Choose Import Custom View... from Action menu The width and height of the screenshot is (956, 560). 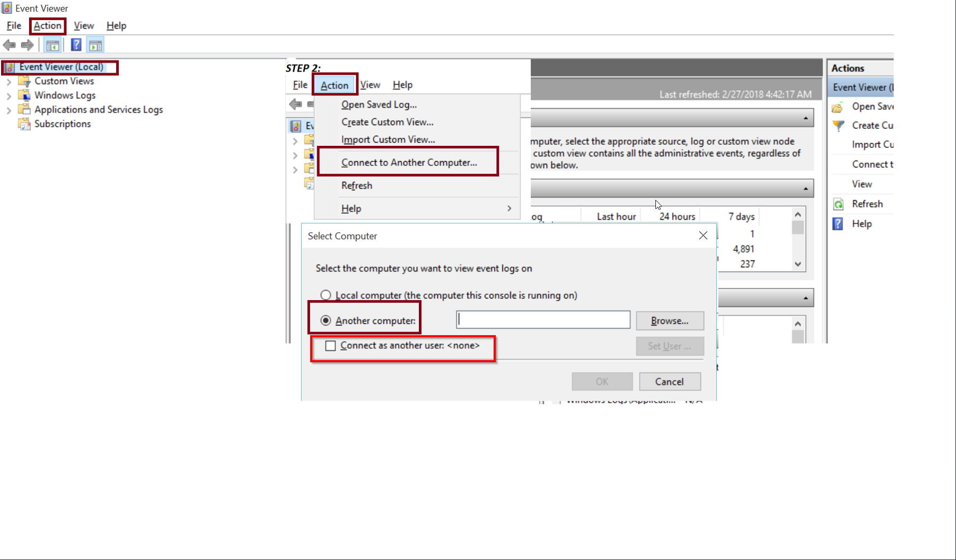coord(388,139)
